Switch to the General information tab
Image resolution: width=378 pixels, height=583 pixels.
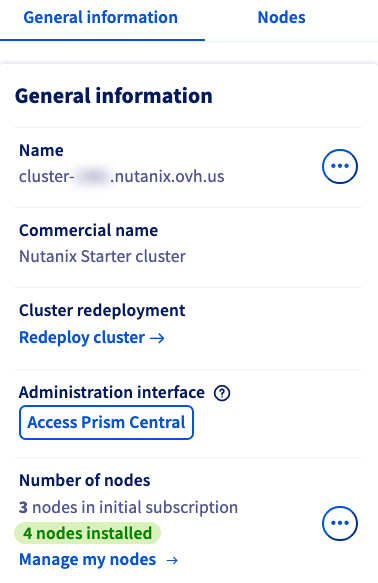(x=100, y=17)
